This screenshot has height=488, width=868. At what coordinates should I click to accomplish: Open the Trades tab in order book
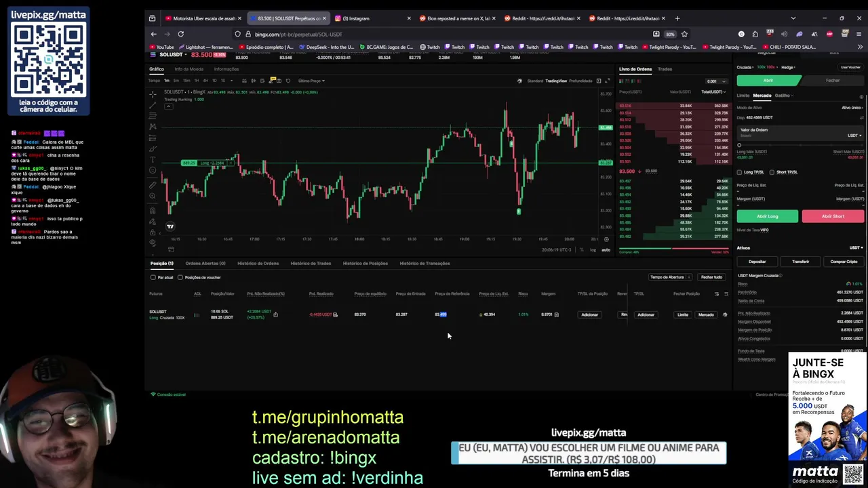pos(665,69)
